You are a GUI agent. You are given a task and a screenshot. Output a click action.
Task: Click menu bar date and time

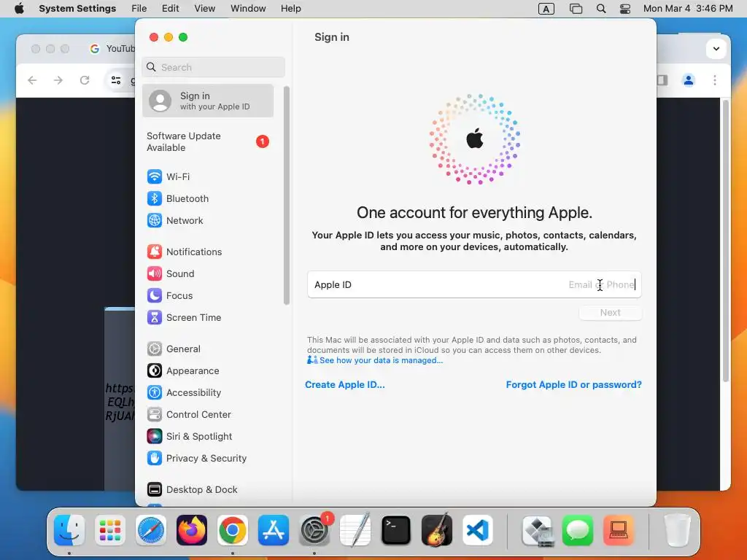coord(687,9)
